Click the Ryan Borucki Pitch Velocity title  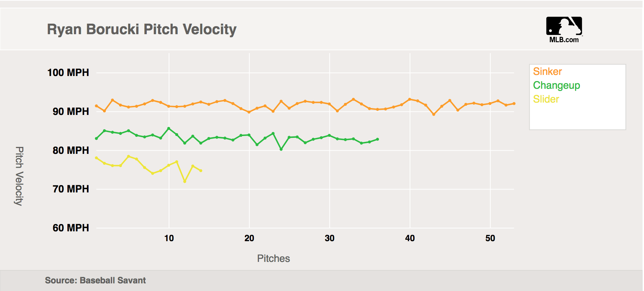(x=142, y=29)
